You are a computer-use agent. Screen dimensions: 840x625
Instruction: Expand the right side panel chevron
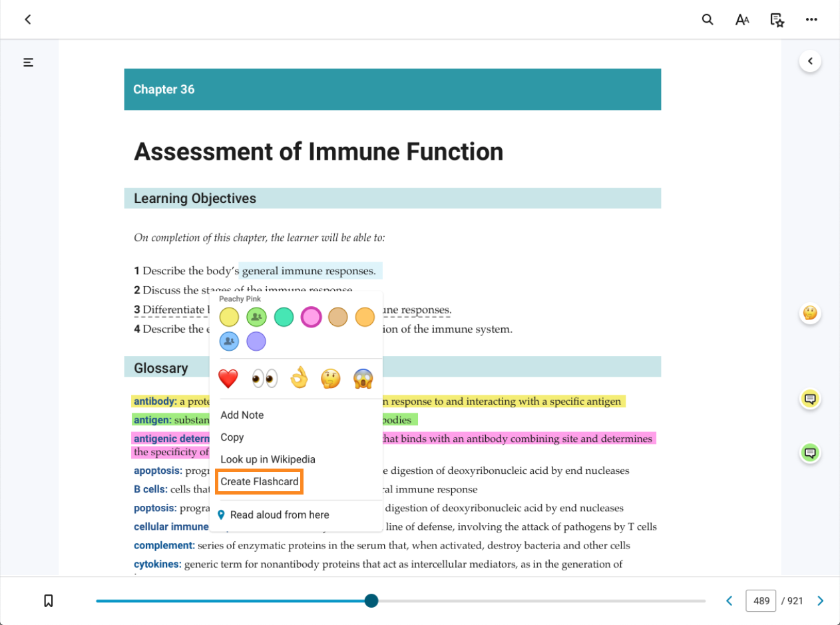810,61
